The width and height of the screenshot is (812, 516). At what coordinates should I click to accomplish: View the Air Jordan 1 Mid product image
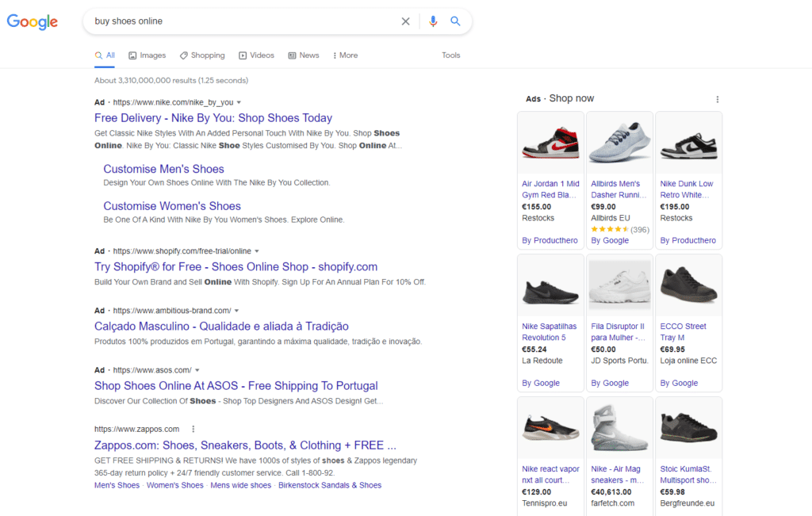(x=550, y=143)
